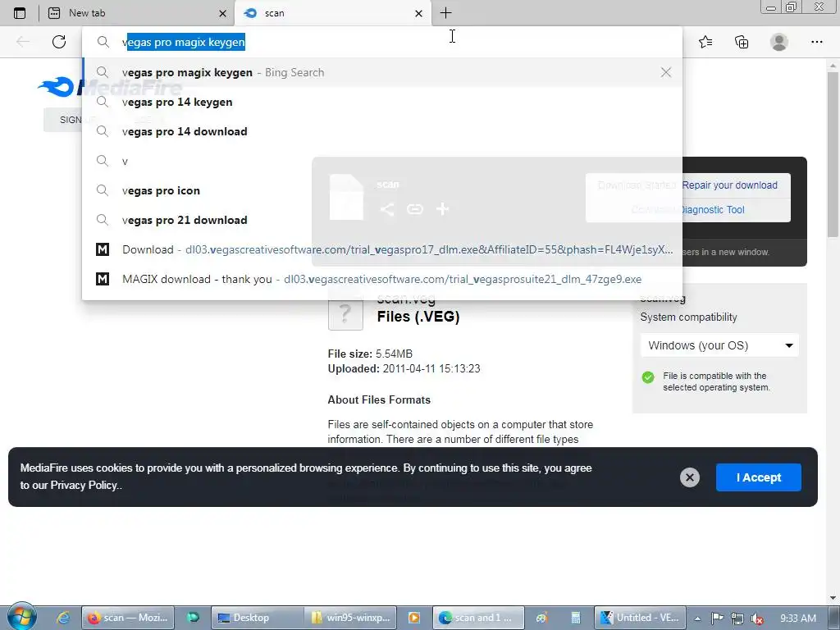Choose suggestion vegas pro icon
The image size is (840, 630).
(x=382, y=190)
